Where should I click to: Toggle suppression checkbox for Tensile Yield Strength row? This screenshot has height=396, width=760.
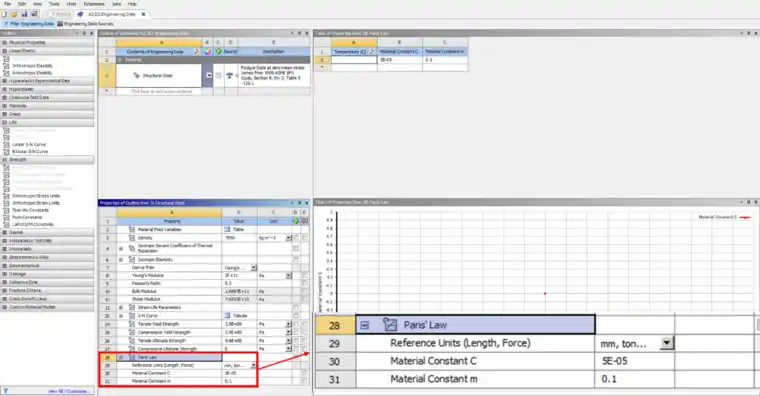click(296, 324)
